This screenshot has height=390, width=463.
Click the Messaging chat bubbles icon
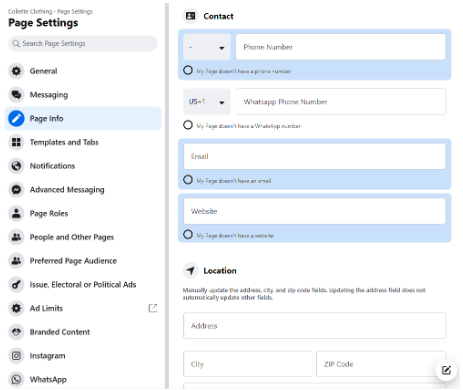[16, 95]
